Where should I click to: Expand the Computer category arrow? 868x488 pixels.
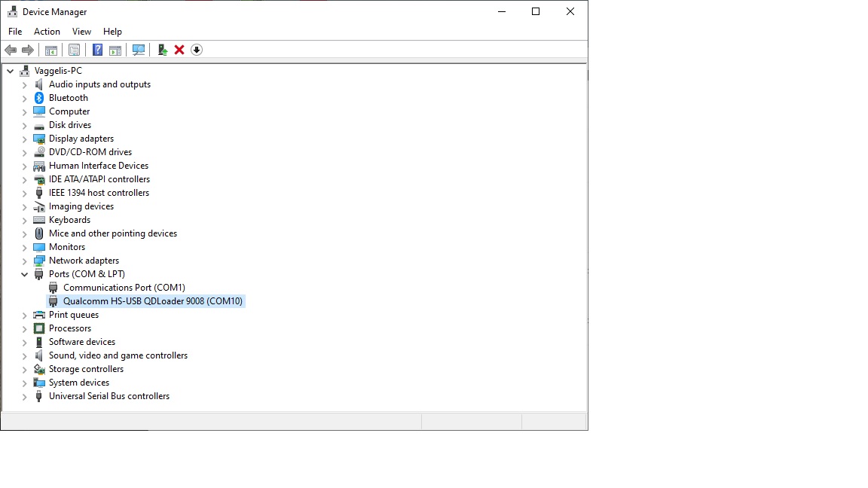(24, 111)
